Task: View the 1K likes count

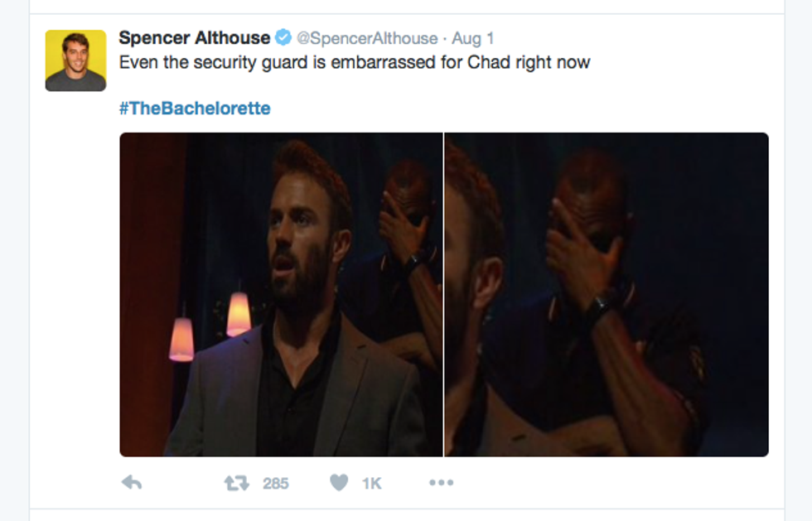Action: coord(372,483)
